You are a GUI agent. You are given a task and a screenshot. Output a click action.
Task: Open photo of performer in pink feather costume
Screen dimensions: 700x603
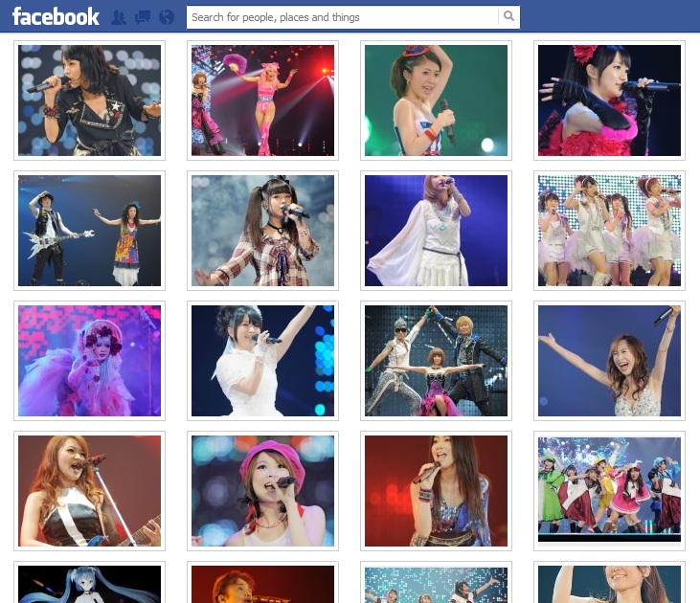tap(89, 361)
